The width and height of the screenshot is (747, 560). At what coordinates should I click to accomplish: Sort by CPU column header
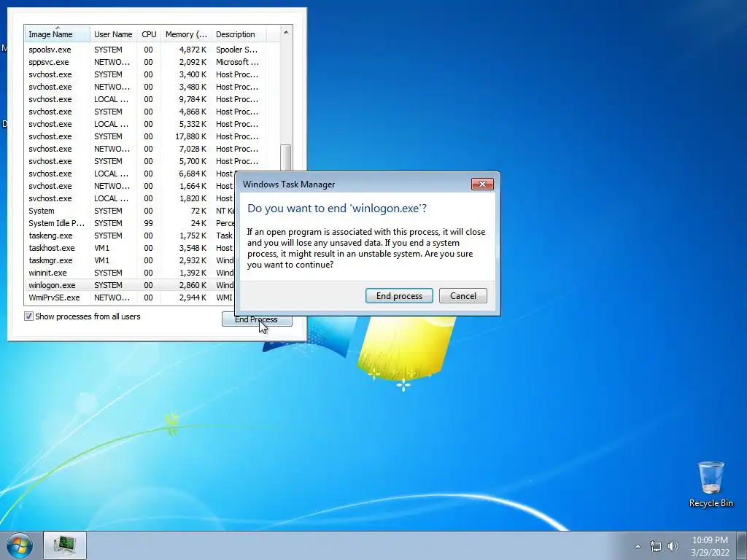point(149,34)
